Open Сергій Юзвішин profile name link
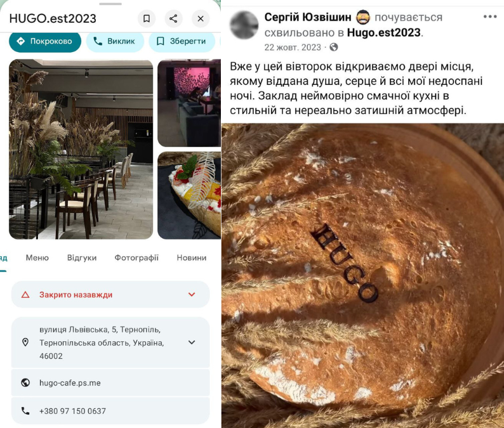 coord(308,17)
